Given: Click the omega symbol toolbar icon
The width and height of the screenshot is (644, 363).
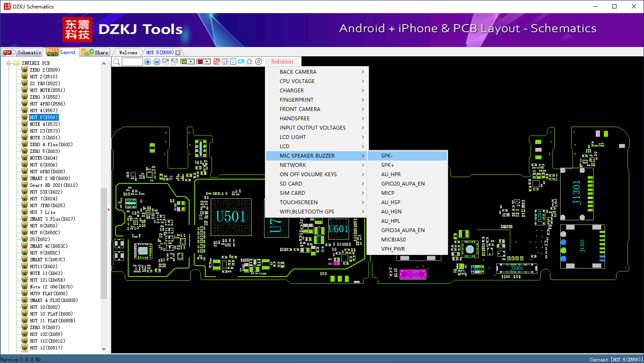Looking at the screenshot, I should [x=250, y=61].
